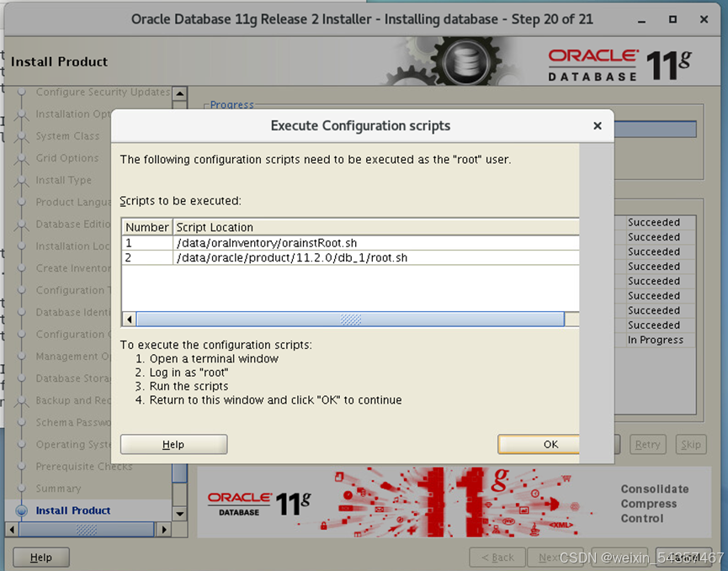Select Configure Security Updates step
This screenshot has height=571, width=728.
102,93
